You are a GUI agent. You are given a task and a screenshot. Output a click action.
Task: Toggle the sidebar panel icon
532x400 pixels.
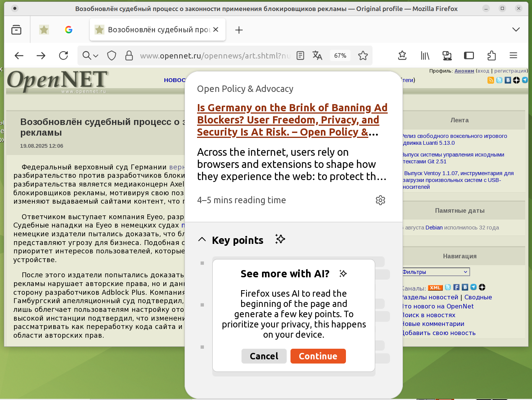tap(469, 56)
